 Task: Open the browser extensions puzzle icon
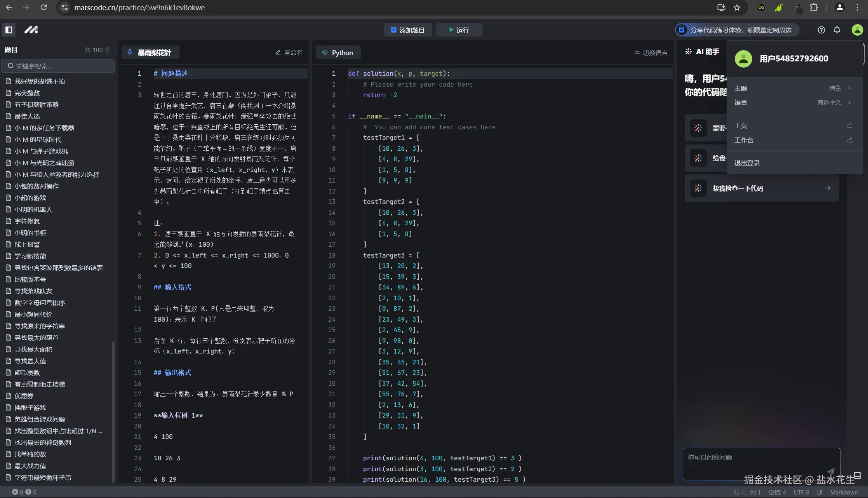point(814,7)
